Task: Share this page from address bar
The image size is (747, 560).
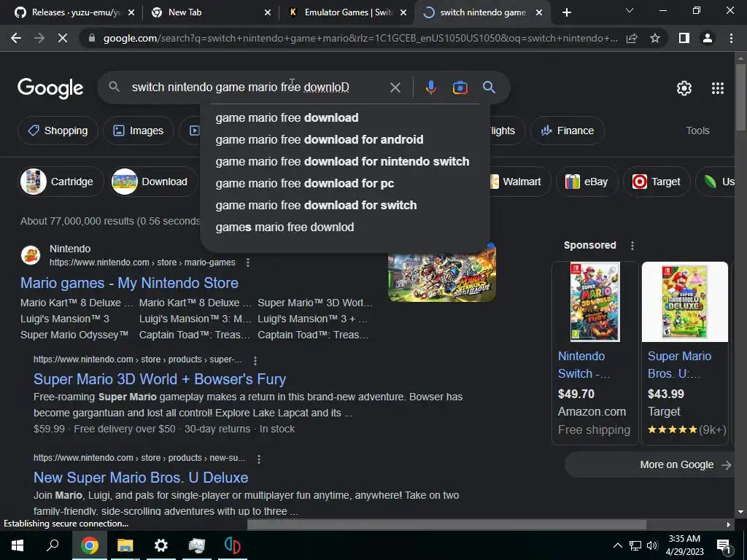Action: tap(632, 38)
